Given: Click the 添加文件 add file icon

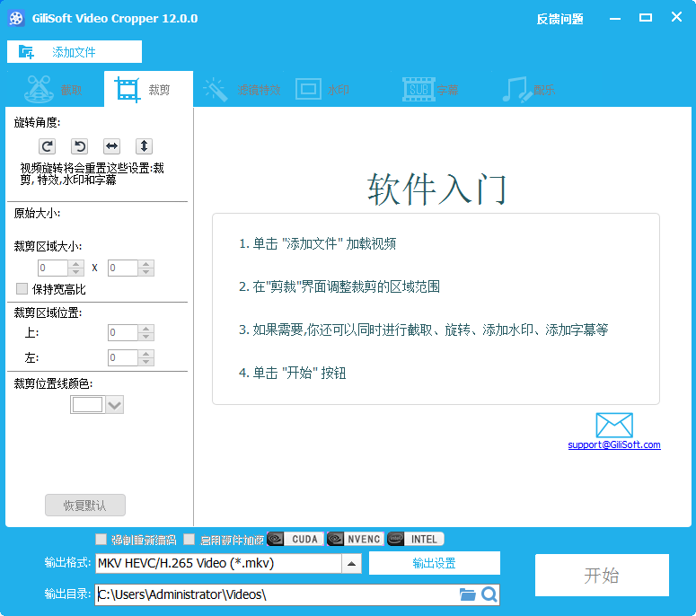Looking at the screenshot, I should tap(26, 52).
